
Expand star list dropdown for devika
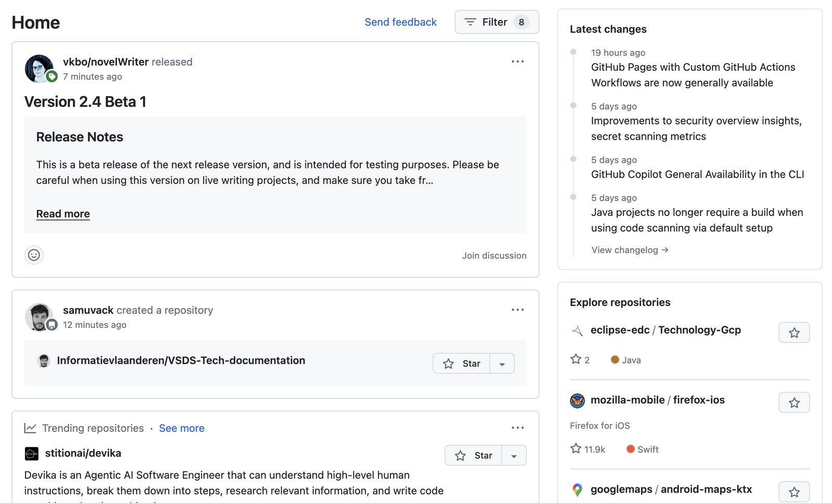coord(514,455)
